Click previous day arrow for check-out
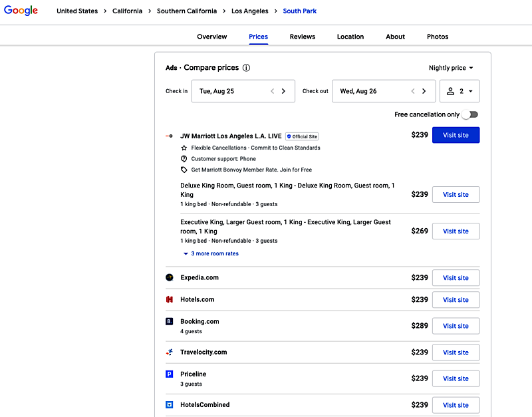The height and width of the screenshot is (417, 532). tap(412, 91)
